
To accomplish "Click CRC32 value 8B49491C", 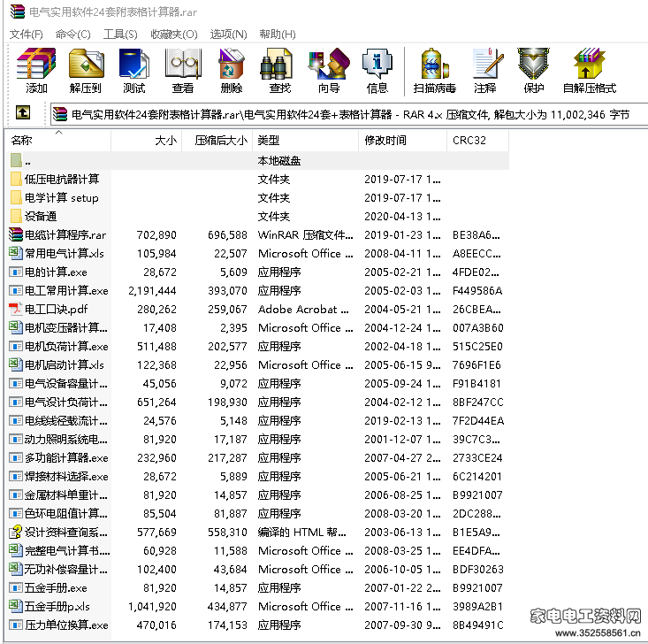I will (477, 625).
